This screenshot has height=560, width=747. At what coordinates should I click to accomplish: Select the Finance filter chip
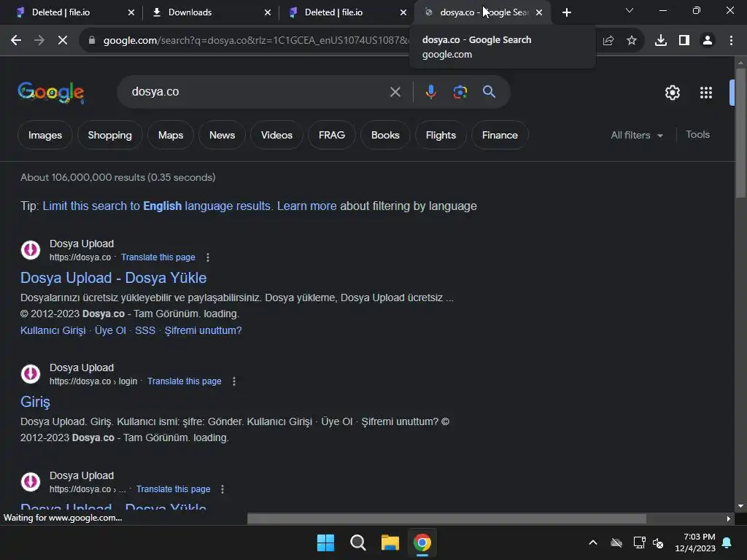pyautogui.click(x=500, y=135)
